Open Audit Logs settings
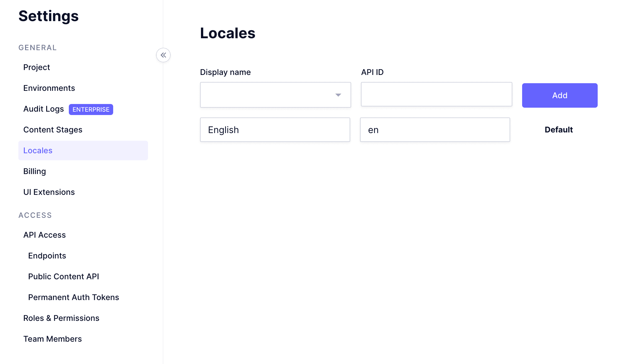 [x=43, y=109]
